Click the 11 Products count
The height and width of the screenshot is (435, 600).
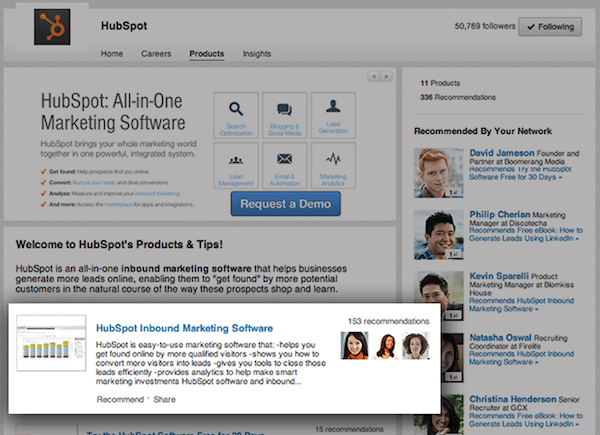click(440, 83)
